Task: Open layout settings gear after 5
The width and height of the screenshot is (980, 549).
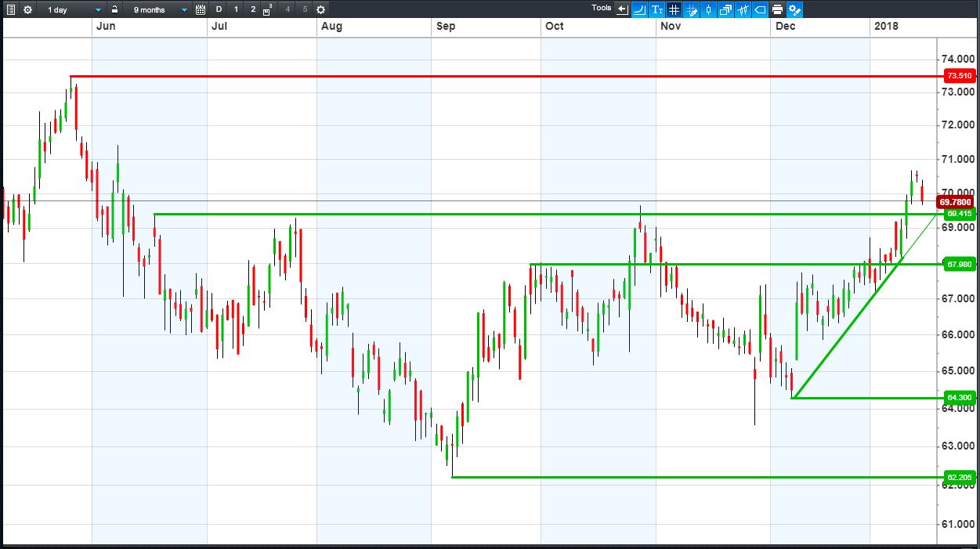Action: click(x=320, y=9)
